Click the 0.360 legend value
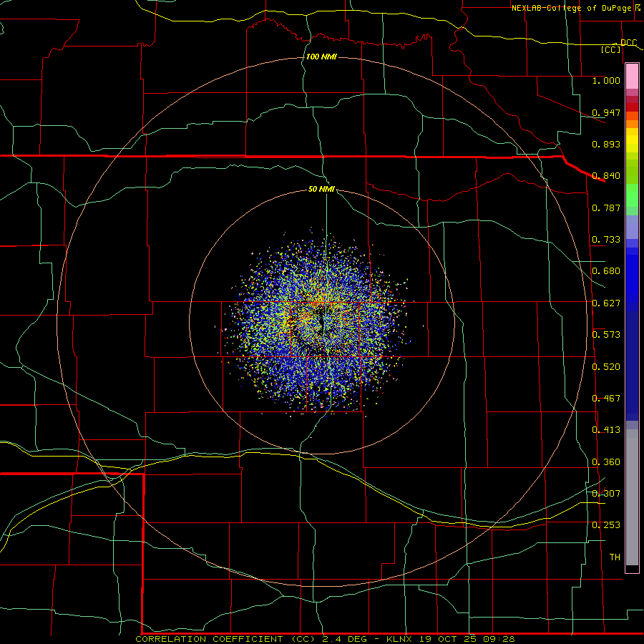This screenshot has width=644, height=644. (x=606, y=462)
